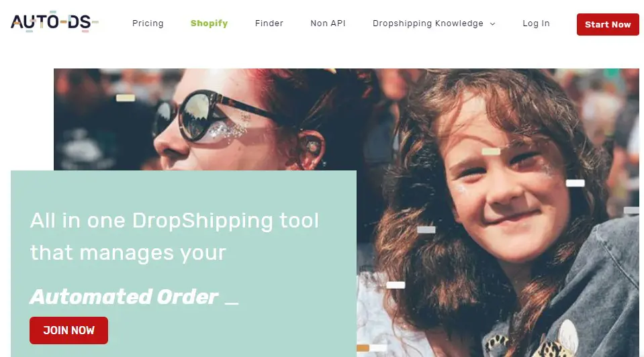
Task: Select the Non API menu item
Action: click(x=328, y=23)
